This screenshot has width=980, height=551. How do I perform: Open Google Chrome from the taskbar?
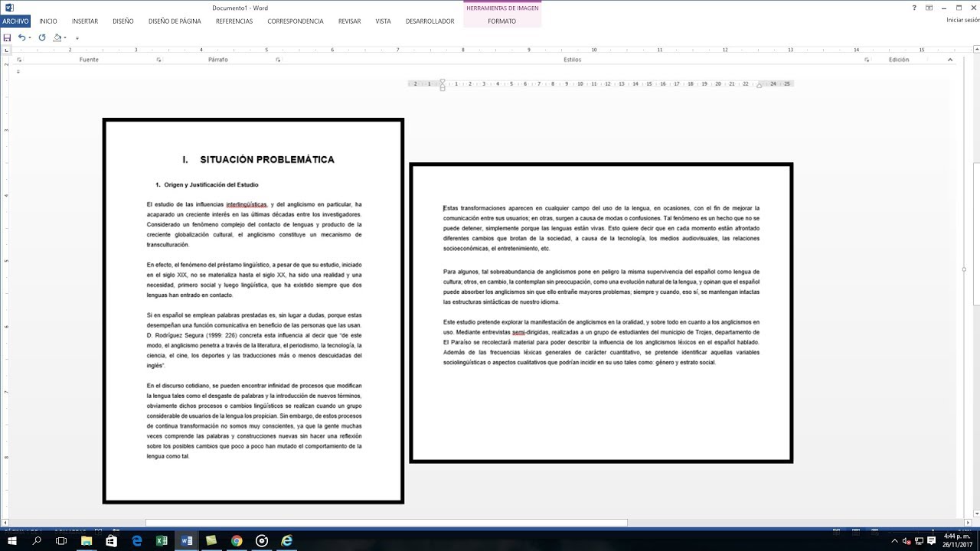click(x=237, y=541)
